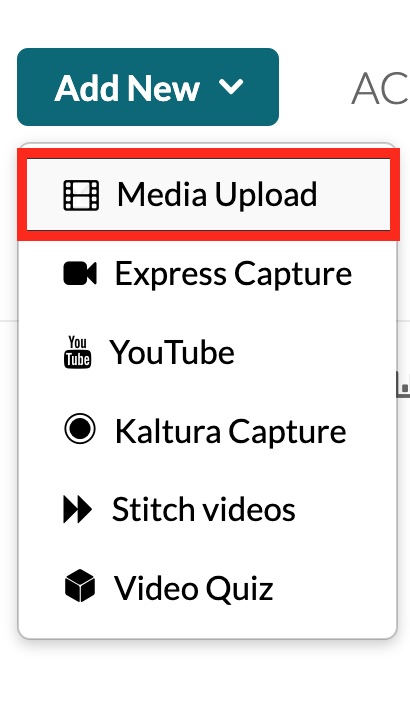Click the 'Add New' text label
This screenshot has width=410, height=726.
click(127, 88)
